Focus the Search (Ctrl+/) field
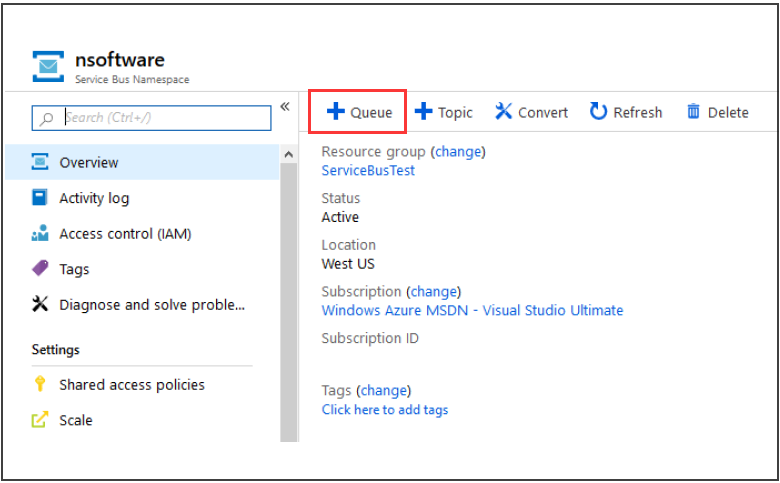This screenshot has height=483, width=780. point(152,118)
